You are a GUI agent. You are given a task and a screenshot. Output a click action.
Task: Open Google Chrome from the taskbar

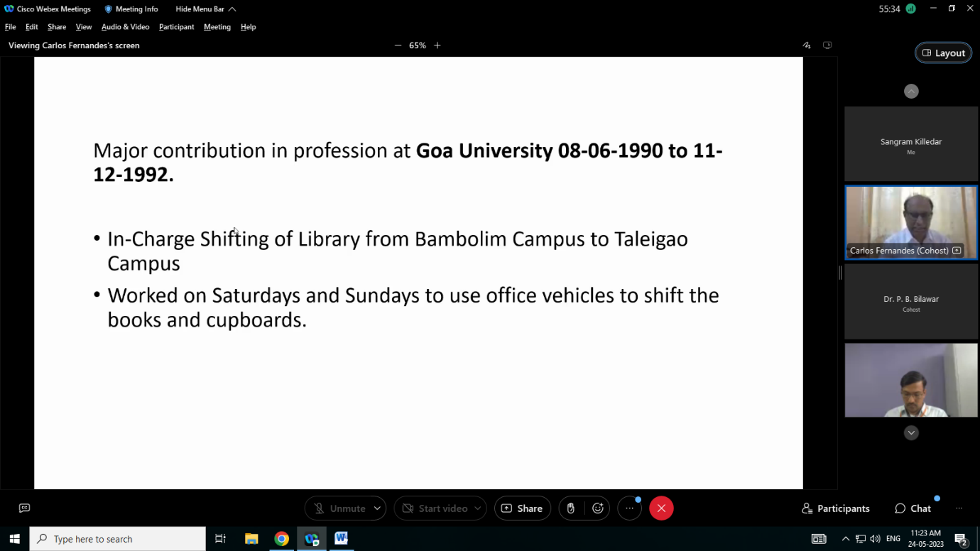point(282,539)
